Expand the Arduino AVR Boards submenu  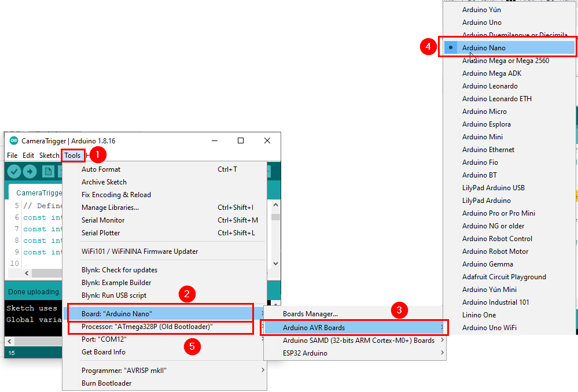click(355, 328)
